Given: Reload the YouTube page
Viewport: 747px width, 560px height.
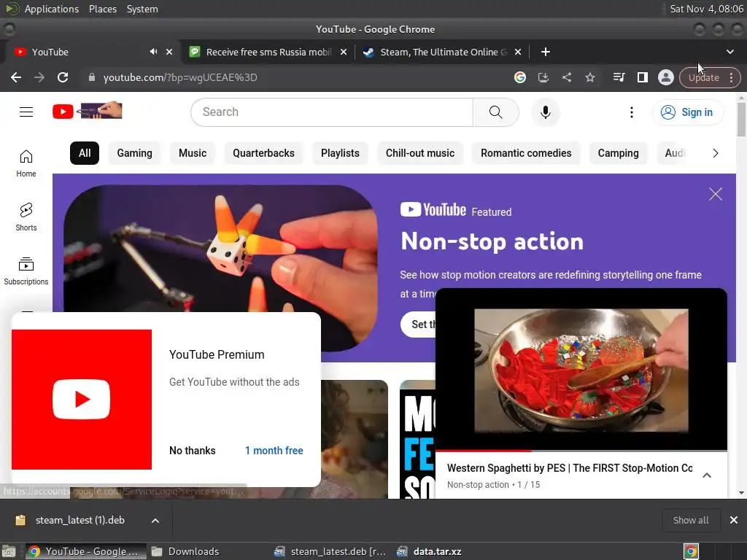Looking at the screenshot, I should coord(63,77).
